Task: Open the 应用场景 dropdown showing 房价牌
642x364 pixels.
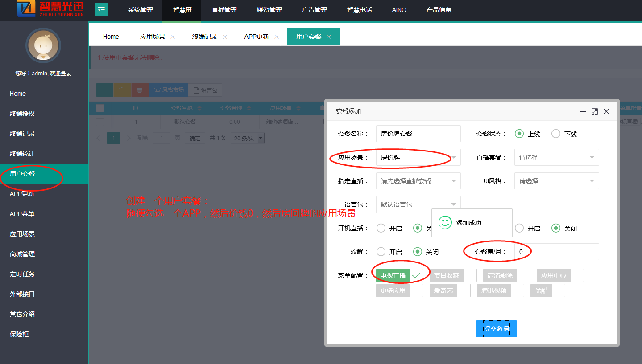Action: pos(418,157)
